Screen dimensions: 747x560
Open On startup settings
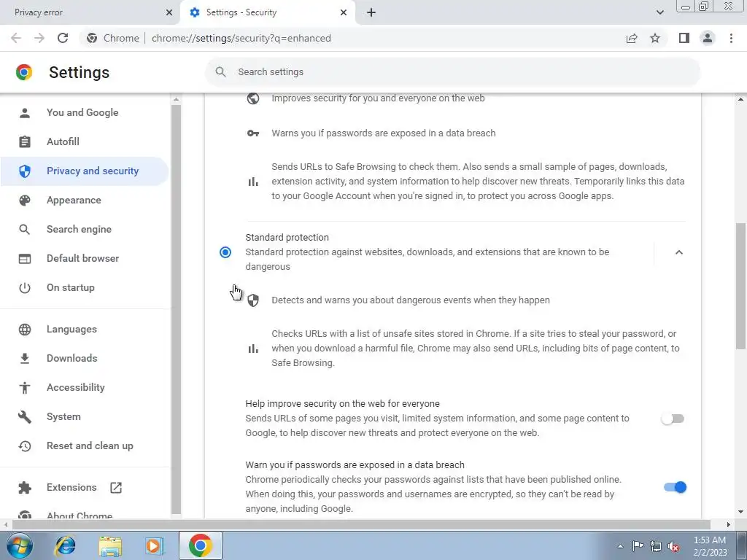pyautogui.click(x=84, y=287)
